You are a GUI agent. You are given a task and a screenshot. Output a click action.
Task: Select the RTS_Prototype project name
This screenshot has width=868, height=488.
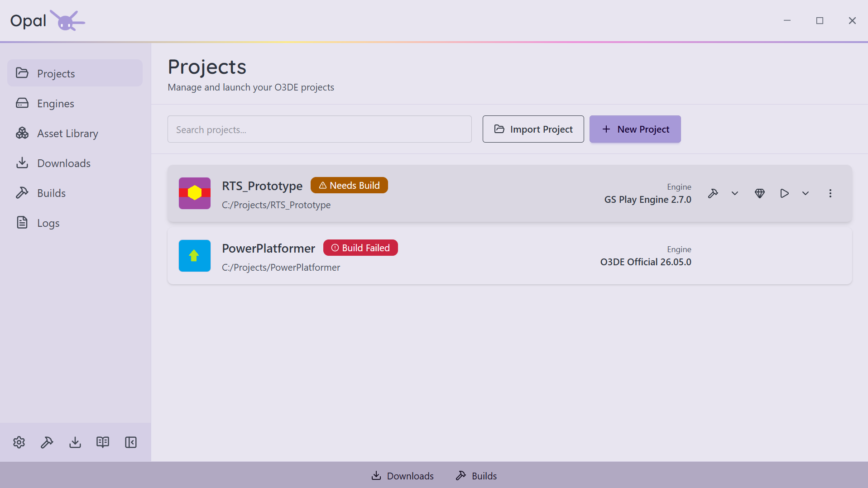click(x=262, y=186)
